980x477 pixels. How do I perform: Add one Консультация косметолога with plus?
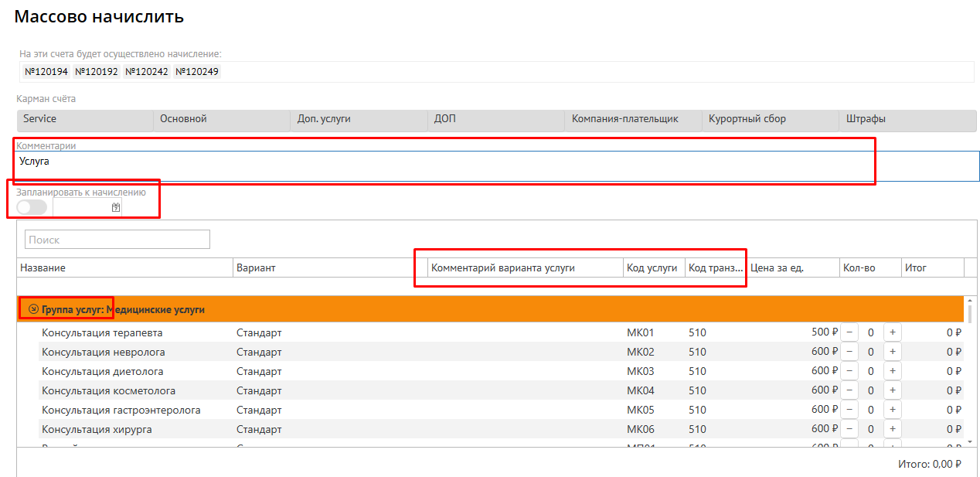(892, 390)
